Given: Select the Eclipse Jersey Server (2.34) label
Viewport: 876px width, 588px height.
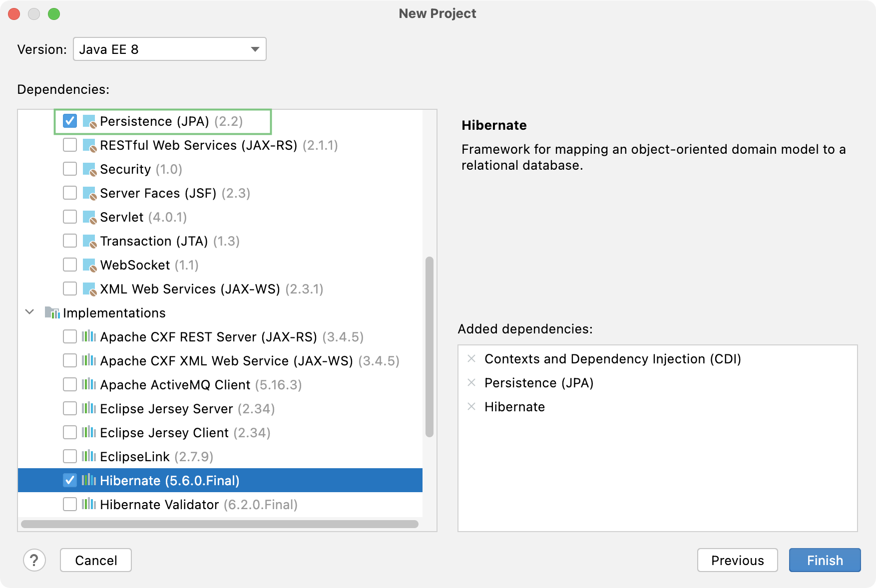Looking at the screenshot, I should (187, 409).
